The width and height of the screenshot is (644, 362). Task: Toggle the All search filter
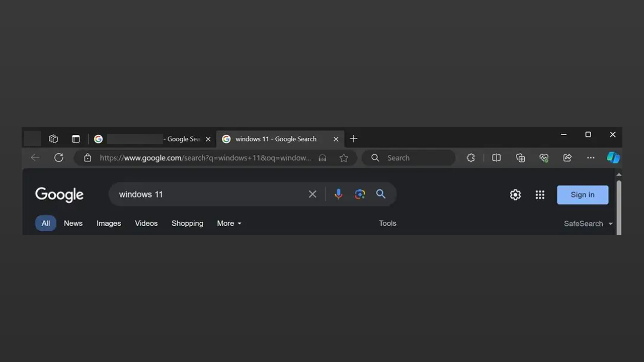click(45, 223)
